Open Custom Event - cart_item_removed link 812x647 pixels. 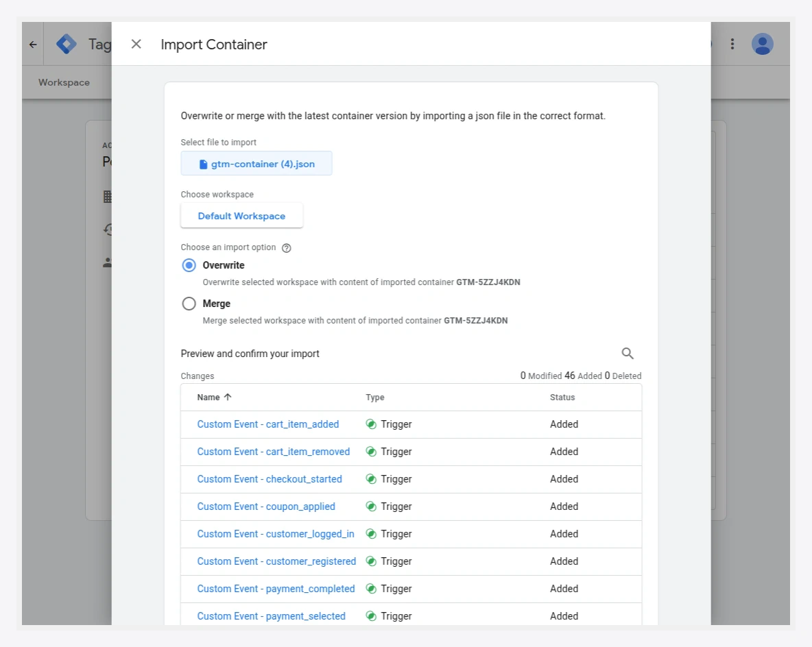tap(274, 452)
